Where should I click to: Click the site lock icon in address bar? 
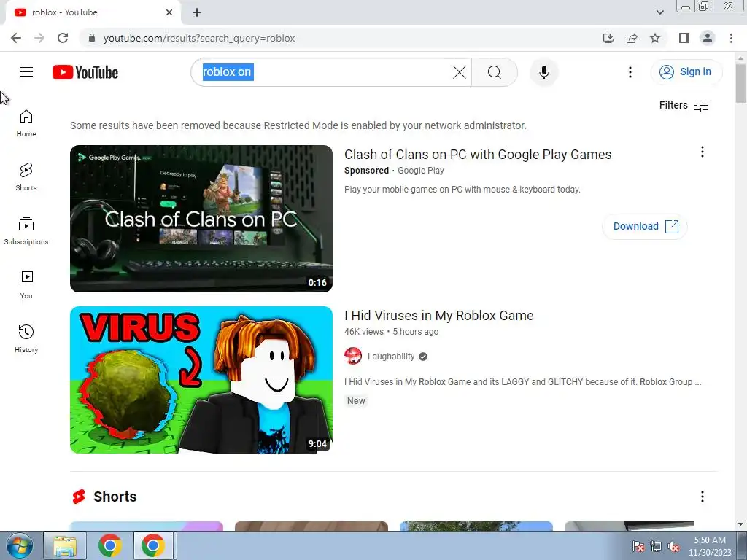click(x=92, y=38)
